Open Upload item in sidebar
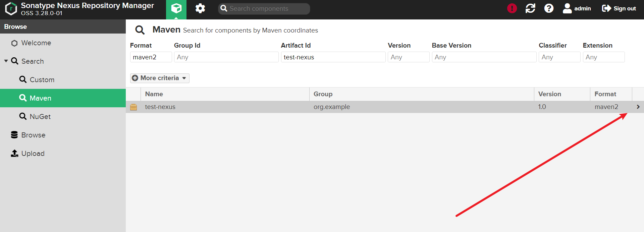 point(33,154)
